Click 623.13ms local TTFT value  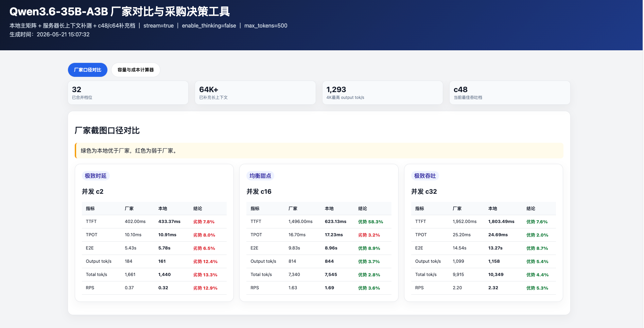click(x=335, y=222)
